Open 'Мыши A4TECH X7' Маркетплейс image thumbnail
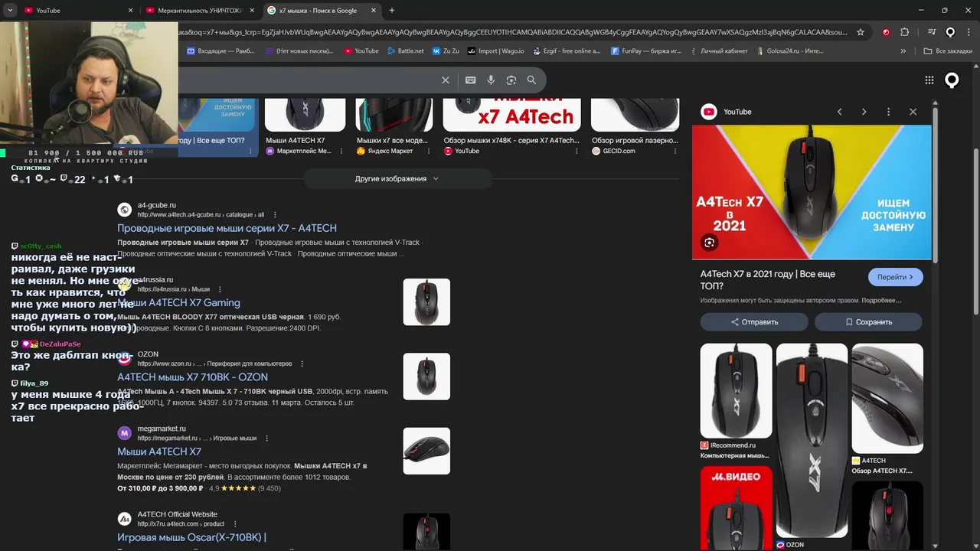The height and width of the screenshot is (551, 980). tap(305, 115)
